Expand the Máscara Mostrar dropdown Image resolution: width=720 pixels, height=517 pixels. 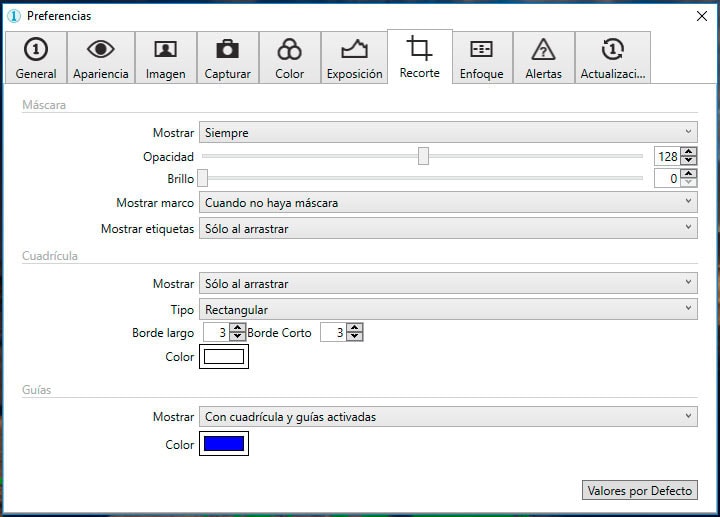click(447, 132)
